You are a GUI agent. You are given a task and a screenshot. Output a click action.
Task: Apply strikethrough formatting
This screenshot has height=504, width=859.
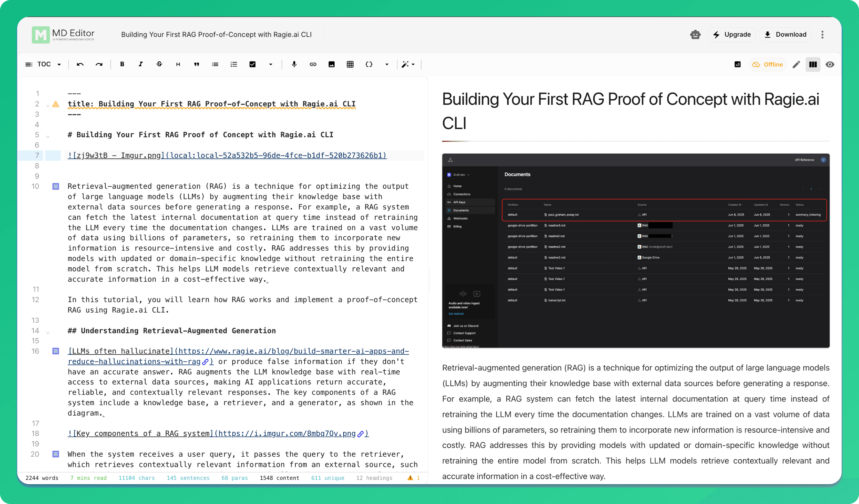tap(159, 64)
